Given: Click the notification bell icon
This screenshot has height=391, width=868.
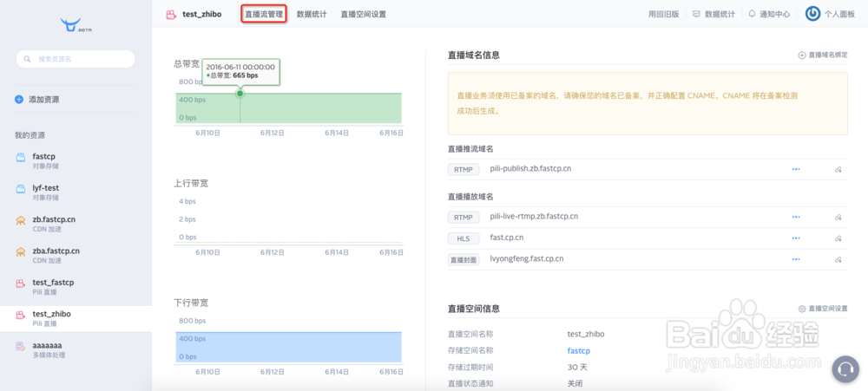Looking at the screenshot, I should pos(752,14).
